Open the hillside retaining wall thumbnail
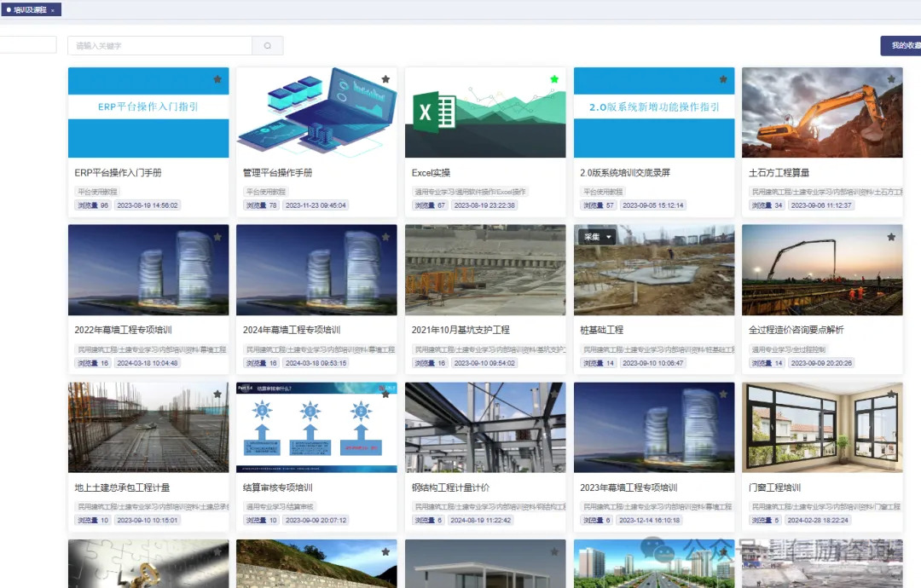This screenshot has height=588, width=921. (x=316, y=564)
